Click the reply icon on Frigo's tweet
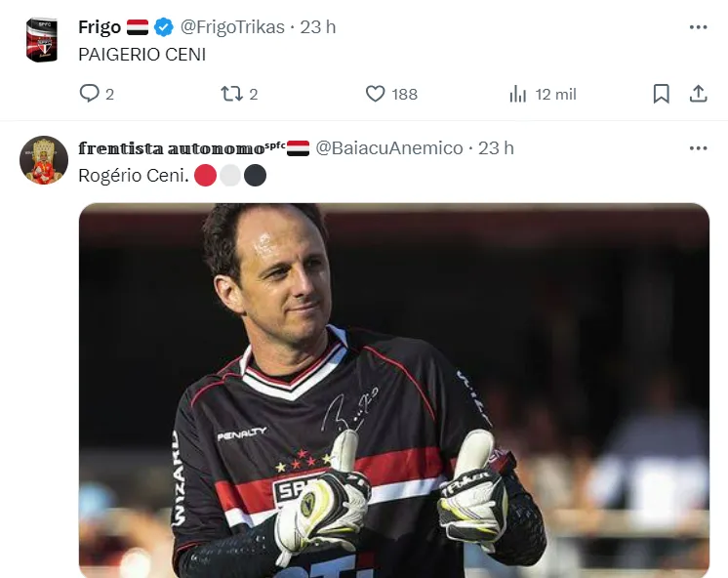The width and height of the screenshot is (728, 578). click(89, 94)
